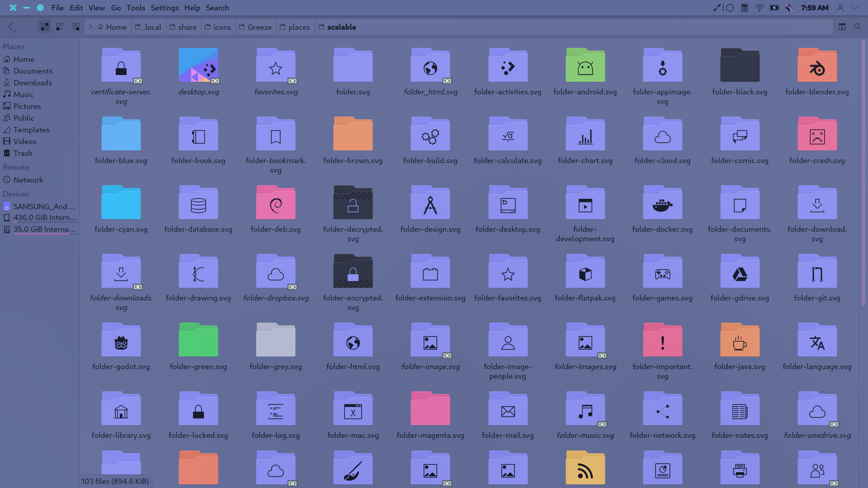
Task: Select folder-docker.svg whale folder
Action: pos(662,203)
